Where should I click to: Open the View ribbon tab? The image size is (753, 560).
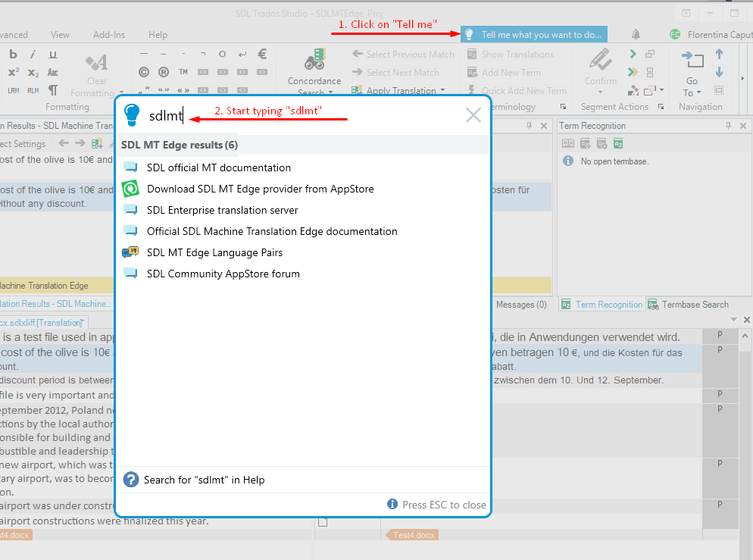60,35
